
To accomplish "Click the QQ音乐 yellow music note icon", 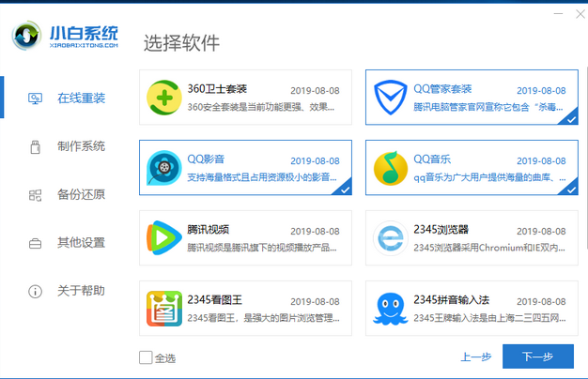I will (x=393, y=167).
